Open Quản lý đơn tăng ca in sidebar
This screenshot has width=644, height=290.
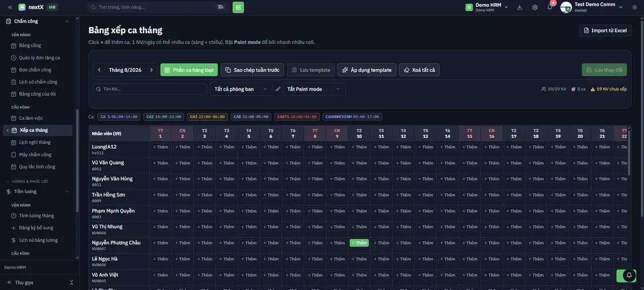point(39,58)
